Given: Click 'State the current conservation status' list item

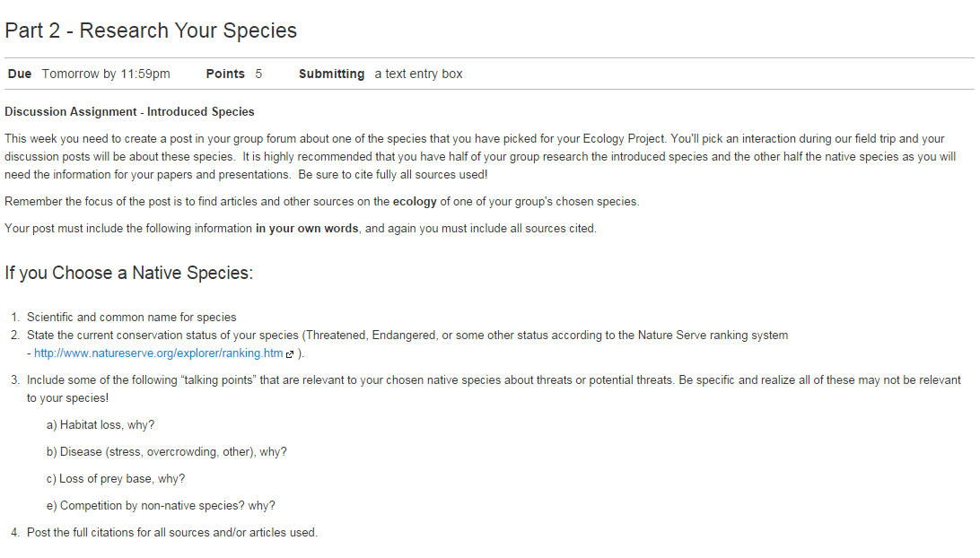Looking at the screenshot, I should pos(407,344).
